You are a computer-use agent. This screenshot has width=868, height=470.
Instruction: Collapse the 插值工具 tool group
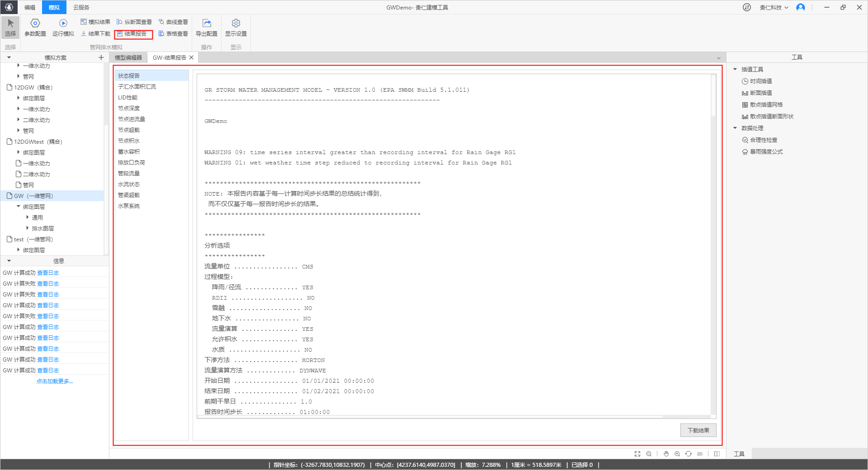pyautogui.click(x=735, y=69)
